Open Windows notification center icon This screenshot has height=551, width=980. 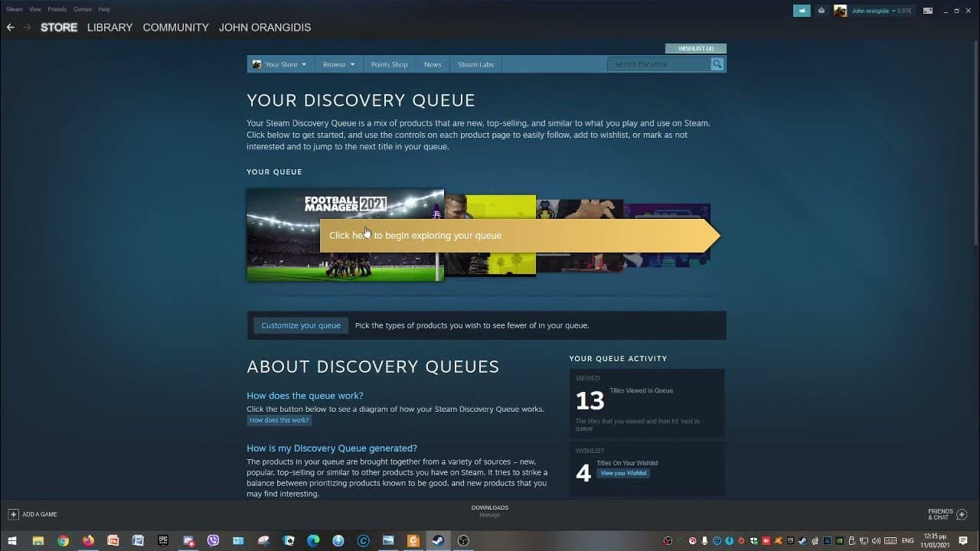[x=963, y=541]
